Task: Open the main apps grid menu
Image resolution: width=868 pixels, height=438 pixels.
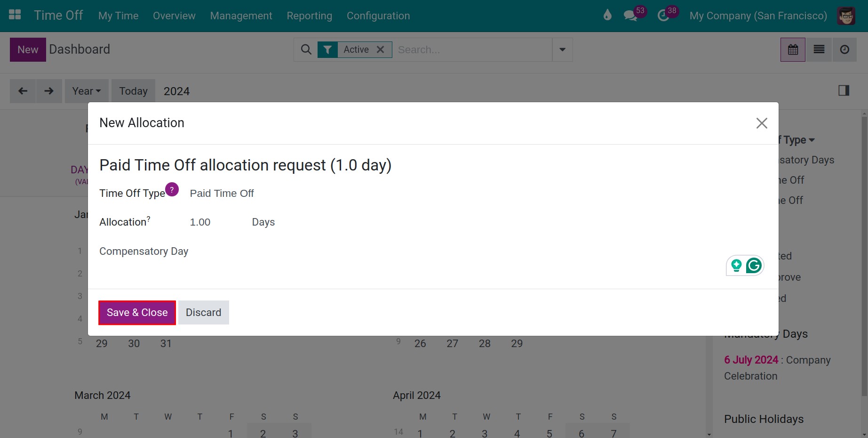Action: tap(15, 15)
